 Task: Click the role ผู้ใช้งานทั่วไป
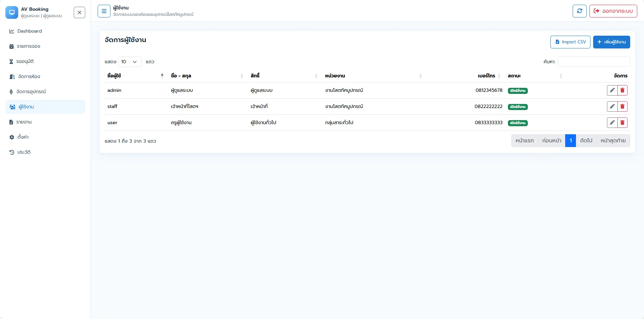point(263,122)
